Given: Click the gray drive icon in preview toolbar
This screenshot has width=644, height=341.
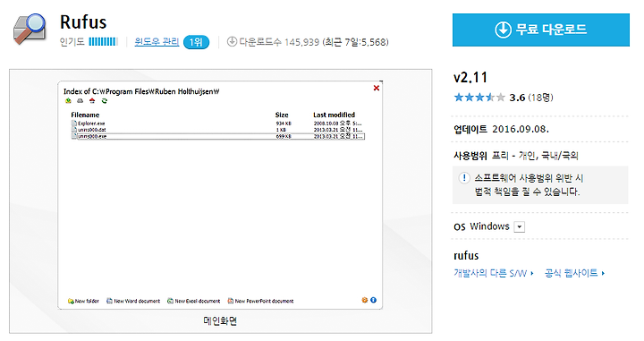Looking at the screenshot, I should pos(80,100).
